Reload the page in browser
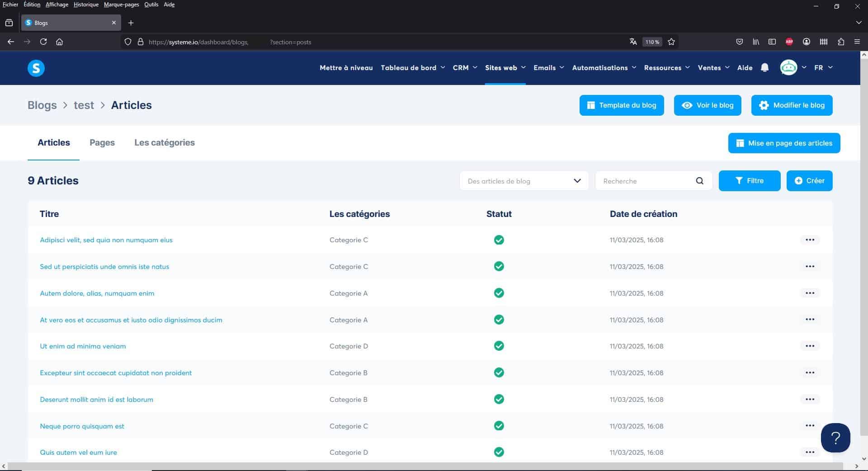This screenshot has width=868, height=471. pos(43,42)
